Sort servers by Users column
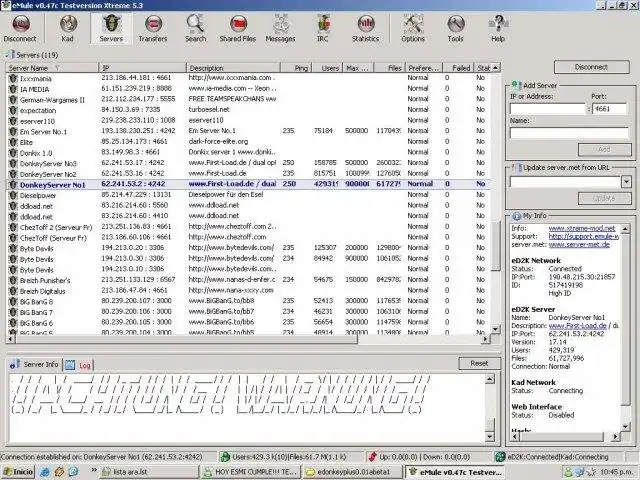This screenshot has width=640, height=480. 328,68
